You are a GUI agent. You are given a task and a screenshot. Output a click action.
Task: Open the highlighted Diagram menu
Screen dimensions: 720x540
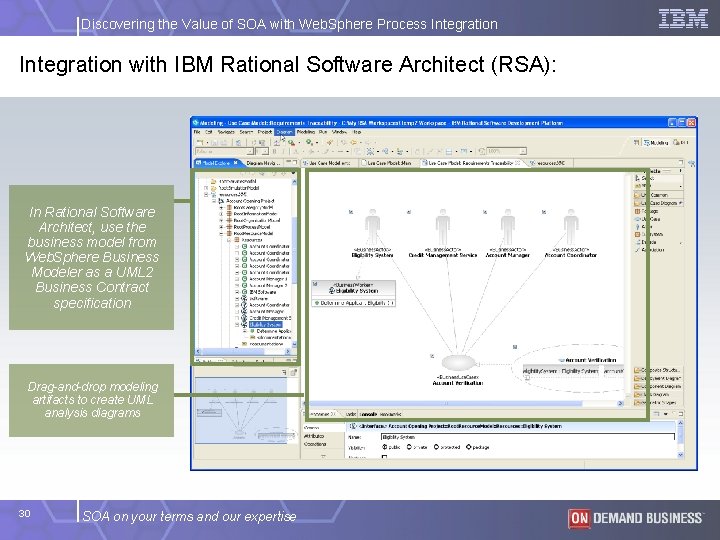coord(285,132)
